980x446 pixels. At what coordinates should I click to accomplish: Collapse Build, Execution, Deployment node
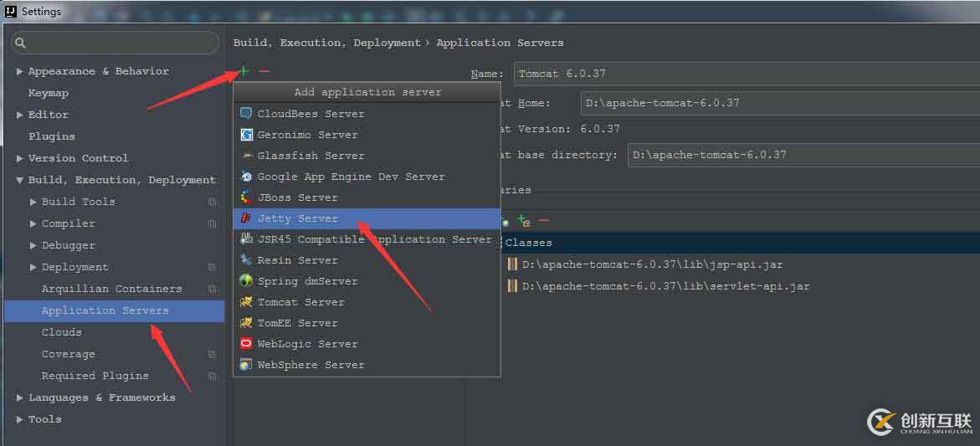pos(19,181)
